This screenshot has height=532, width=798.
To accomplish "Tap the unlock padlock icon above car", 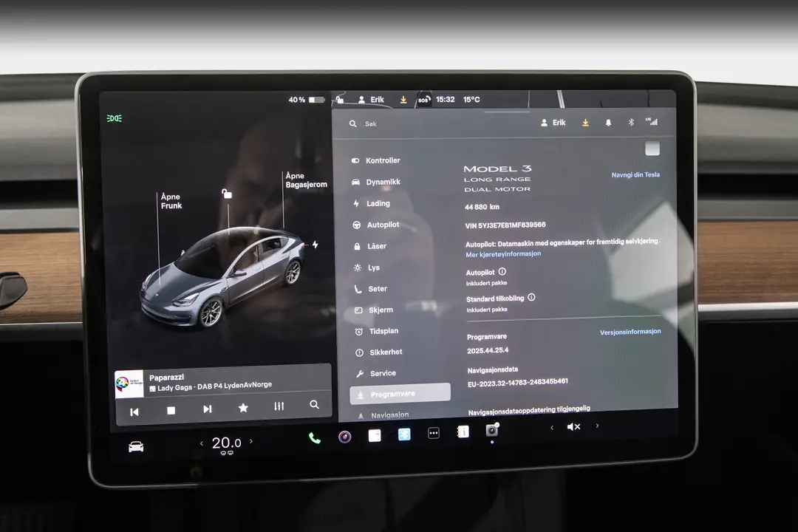I will [227, 194].
